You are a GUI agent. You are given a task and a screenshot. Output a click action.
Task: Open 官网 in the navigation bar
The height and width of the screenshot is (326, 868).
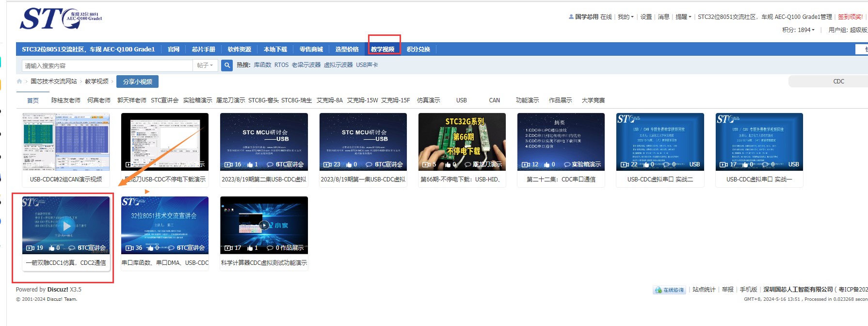point(174,49)
